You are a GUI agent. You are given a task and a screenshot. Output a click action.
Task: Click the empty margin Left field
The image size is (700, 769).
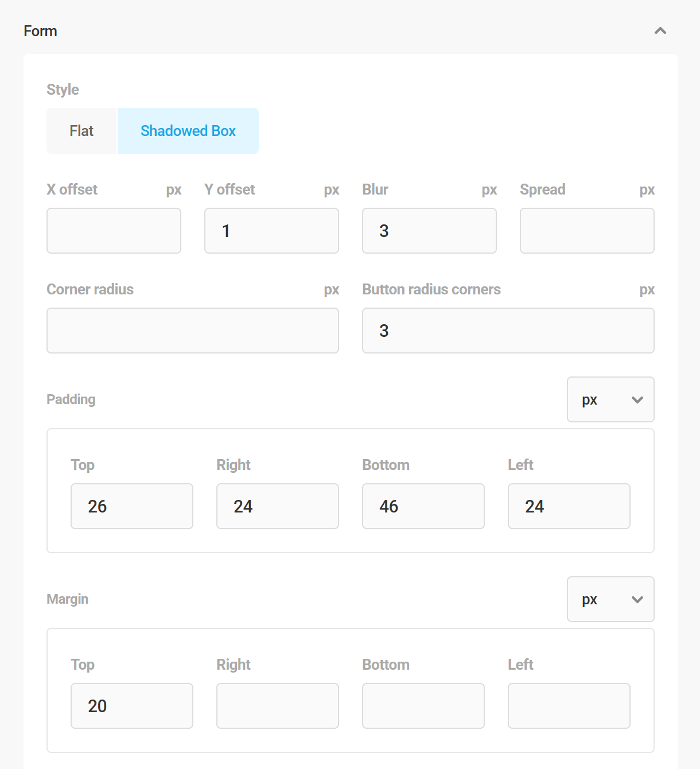[x=569, y=706]
